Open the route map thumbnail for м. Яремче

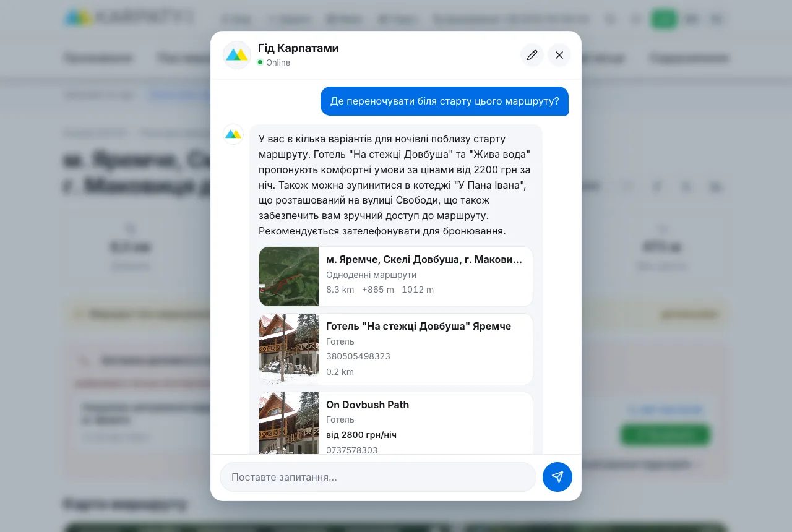tap(289, 277)
